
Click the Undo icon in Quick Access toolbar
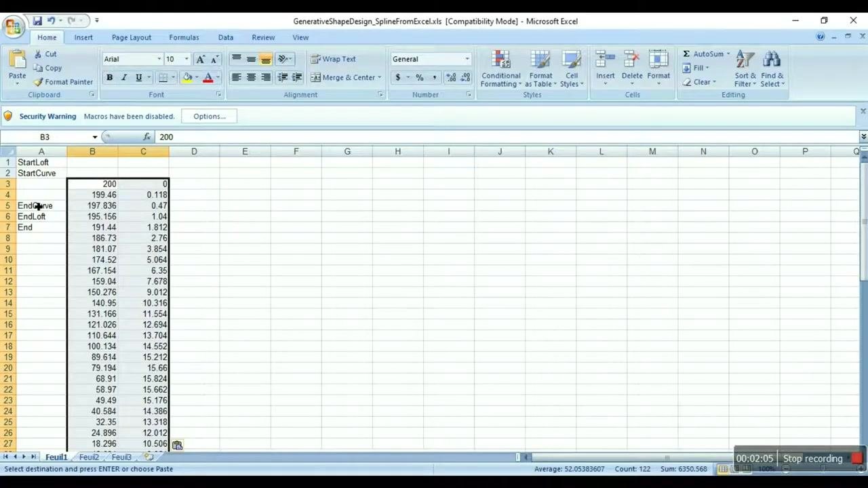point(51,21)
